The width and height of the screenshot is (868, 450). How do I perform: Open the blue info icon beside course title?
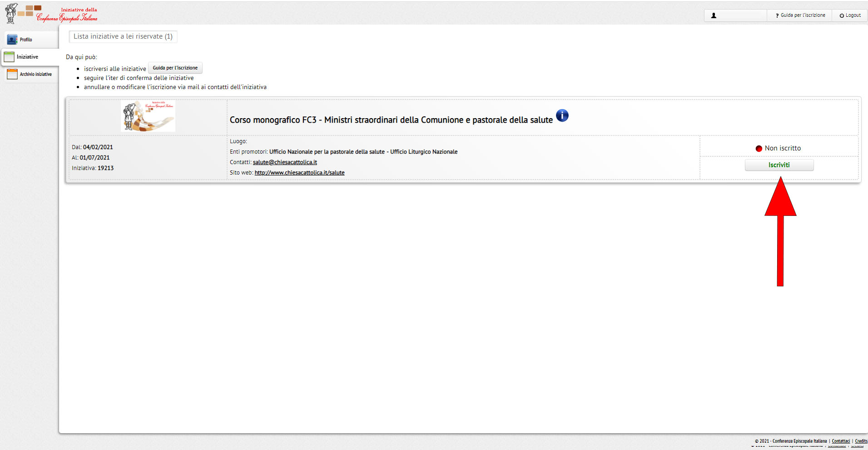point(562,116)
